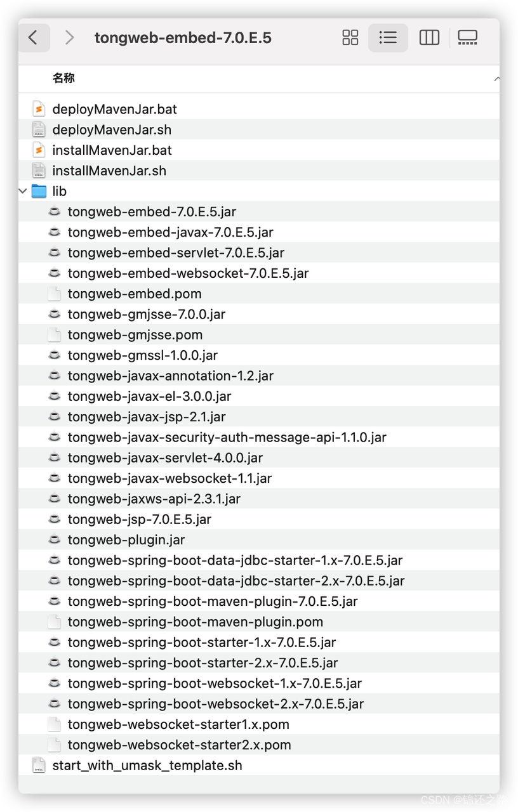This screenshot has width=518, height=812.
Task: Click jar icon of tongweb-embed-websocket-7.0.E.5.jar
Action: (55, 273)
